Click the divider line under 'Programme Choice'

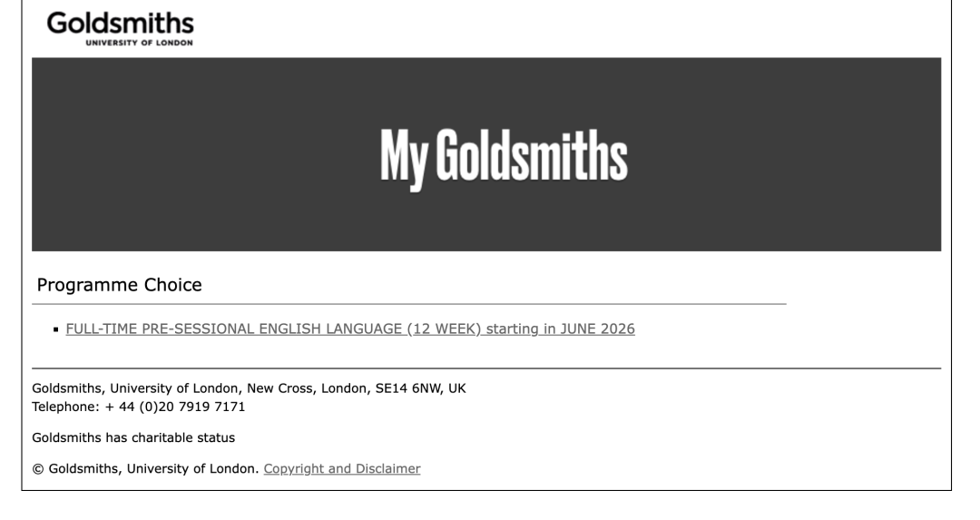(408, 303)
